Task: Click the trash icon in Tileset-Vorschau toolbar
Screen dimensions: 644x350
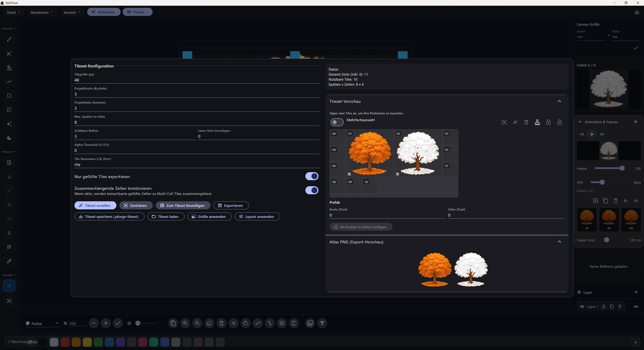Action: [526, 122]
